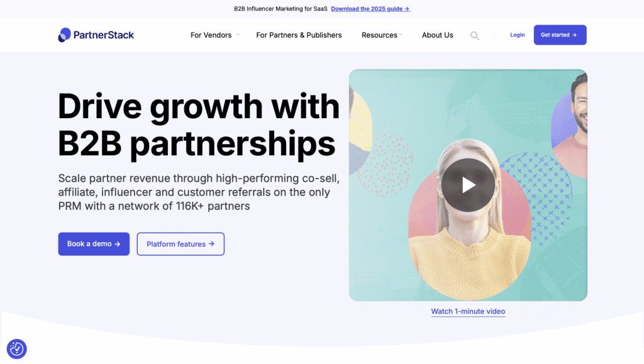Open the cookie preferences badge icon

pos(17,349)
